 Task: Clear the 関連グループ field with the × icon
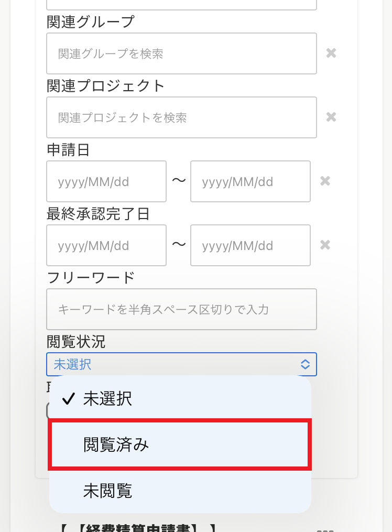click(x=331, y=53)
